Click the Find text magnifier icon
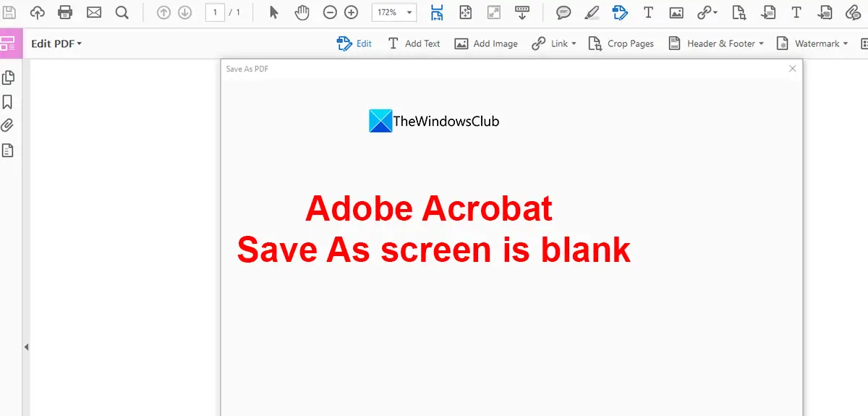This screenshot has height=416, width=868. point(122,12)
